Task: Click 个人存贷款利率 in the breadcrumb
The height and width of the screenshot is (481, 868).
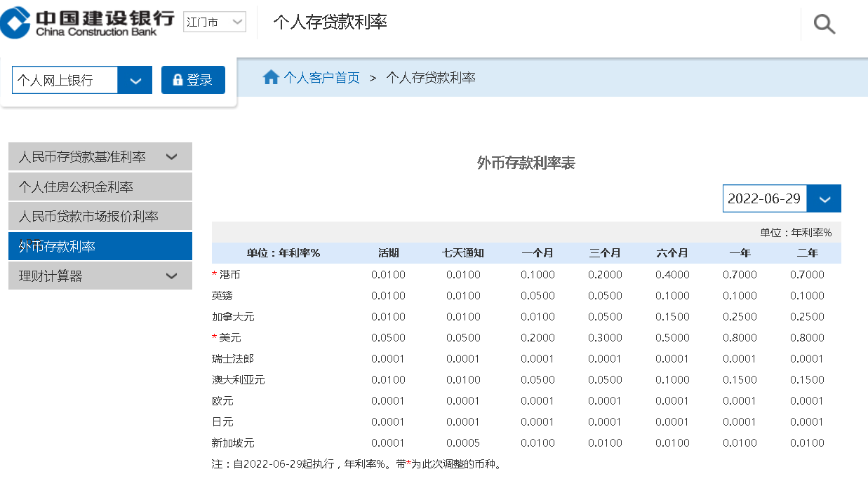Action: [x=431, y=78]
